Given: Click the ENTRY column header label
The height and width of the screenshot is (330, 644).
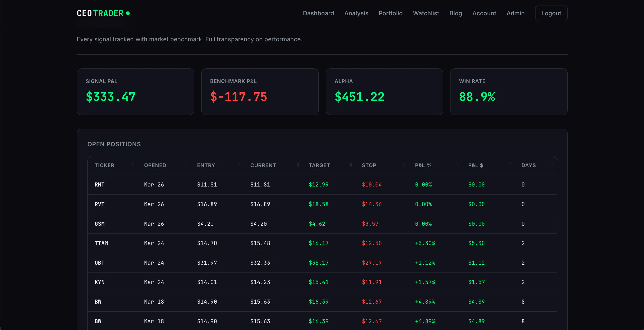Looking at the screenshot, I should (206, 165).
